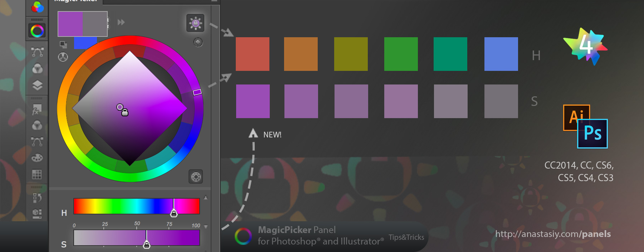Image resolution: width=644 pixels, height=252 pixels.
Task: Open the MagicPicker panel flyout menu
Action: [x=214, y=1]
